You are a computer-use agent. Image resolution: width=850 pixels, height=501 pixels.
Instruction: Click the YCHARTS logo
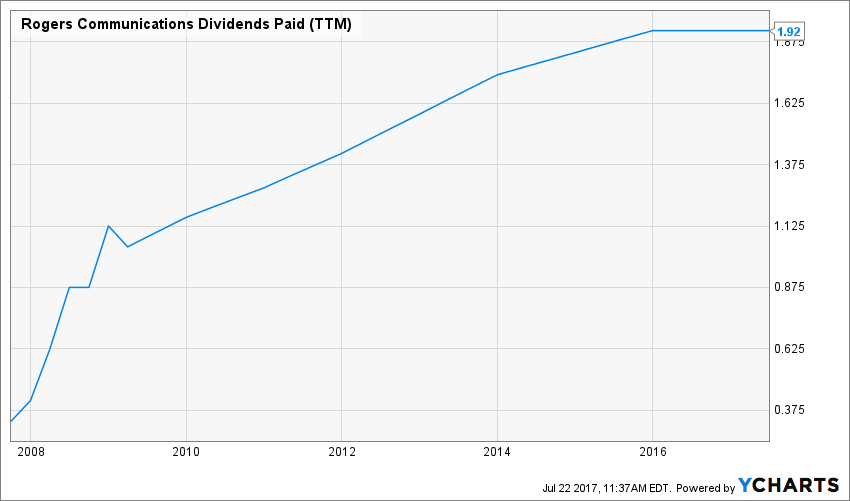click(789, 485)
